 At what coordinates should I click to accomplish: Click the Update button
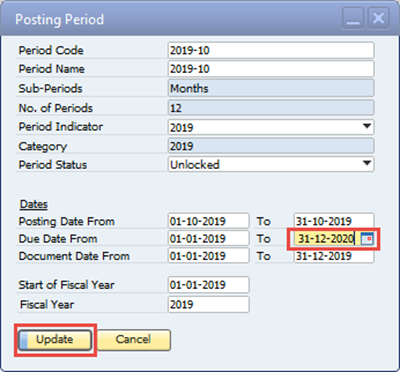point(55,340)
